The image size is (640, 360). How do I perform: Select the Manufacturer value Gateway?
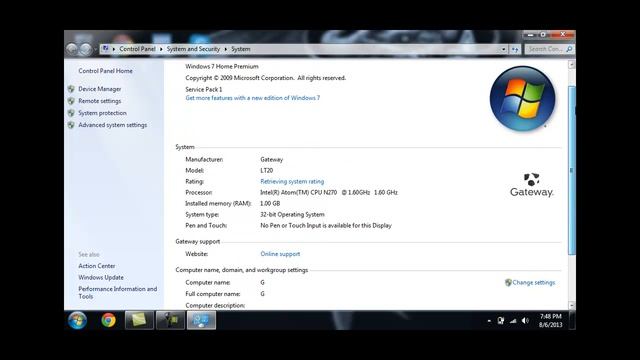coord(271,160)
